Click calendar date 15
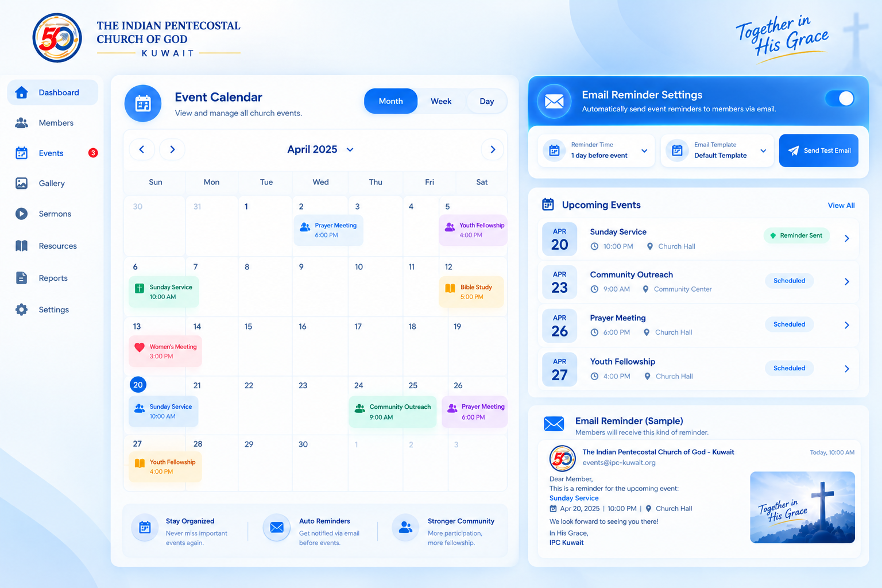Screen dimensions: 882x588 tap(248, 326)
